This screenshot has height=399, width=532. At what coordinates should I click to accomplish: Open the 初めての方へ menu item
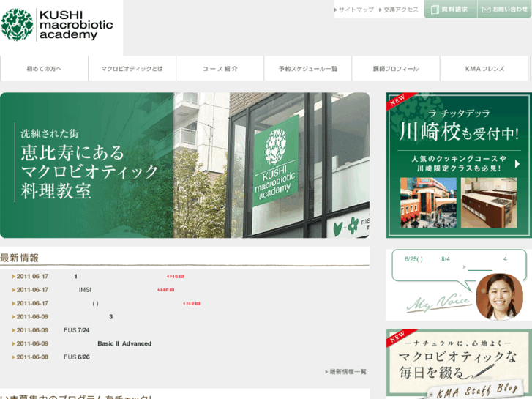tap(44, 69)
